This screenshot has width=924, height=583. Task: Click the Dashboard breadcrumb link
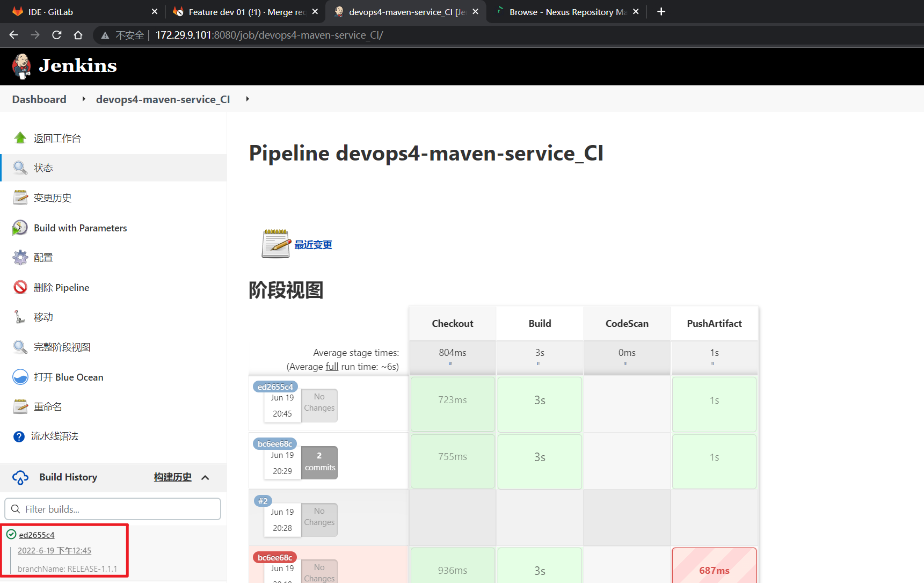point(39,99)
